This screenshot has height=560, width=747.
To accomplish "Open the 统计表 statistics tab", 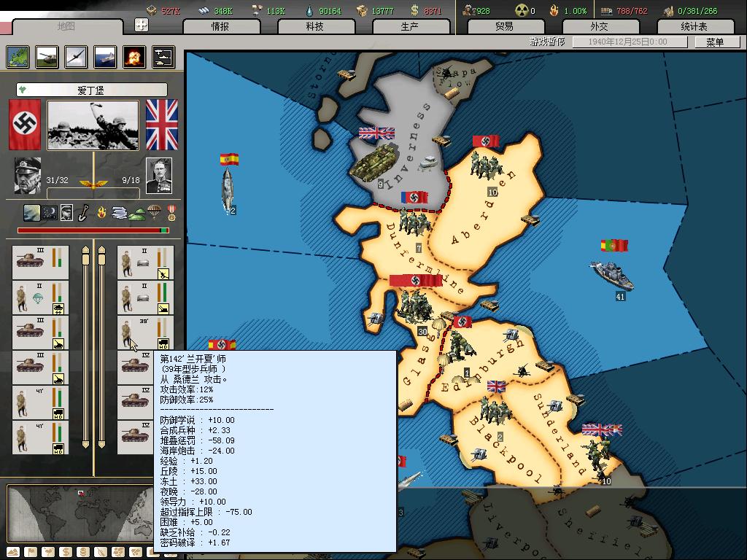I will [694, 27].
